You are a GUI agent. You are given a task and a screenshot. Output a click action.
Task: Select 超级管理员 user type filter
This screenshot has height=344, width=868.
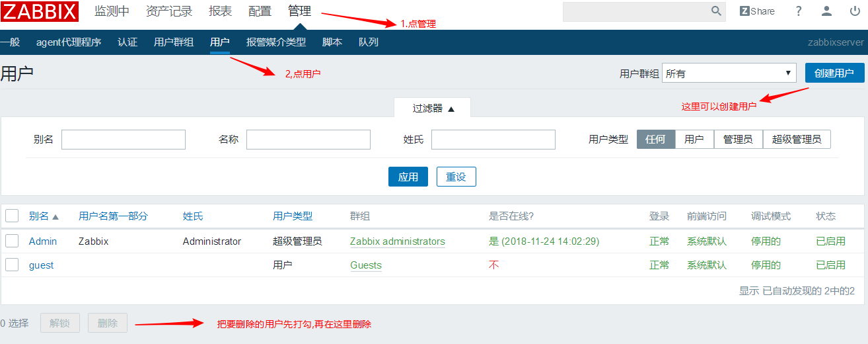click(x=797, y=140)
